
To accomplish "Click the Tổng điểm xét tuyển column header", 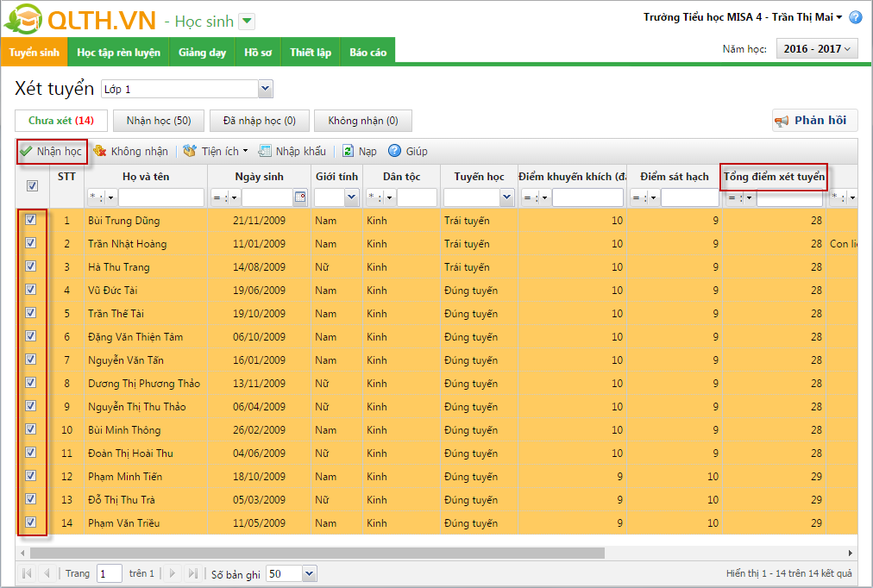I will [x=774, y=177].
